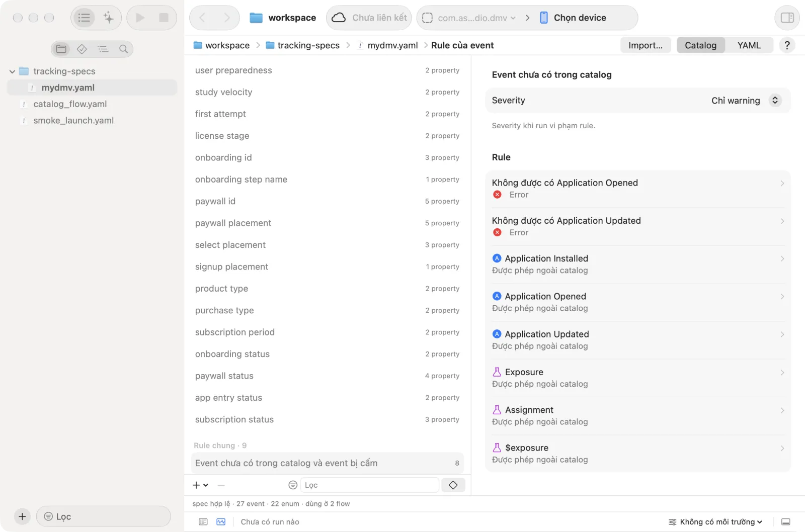
Task: Select the outline list icon in sidebar
Action: tap(103, 49)
